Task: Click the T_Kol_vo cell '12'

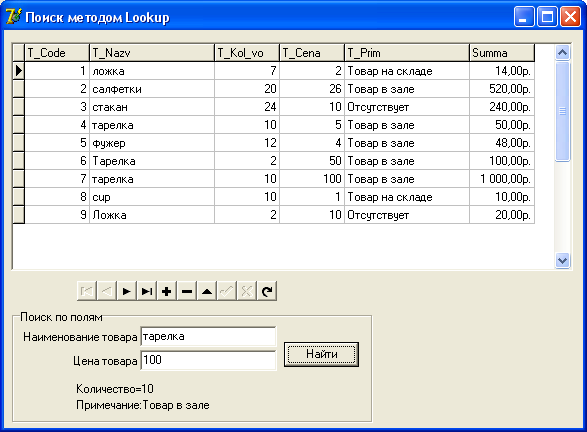Action: tap(247, 143)
